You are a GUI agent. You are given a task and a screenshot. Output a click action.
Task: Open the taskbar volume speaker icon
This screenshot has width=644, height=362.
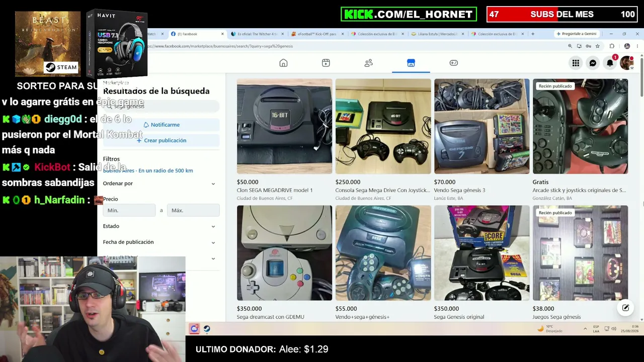pyautogui.click(x=614, y=329)
